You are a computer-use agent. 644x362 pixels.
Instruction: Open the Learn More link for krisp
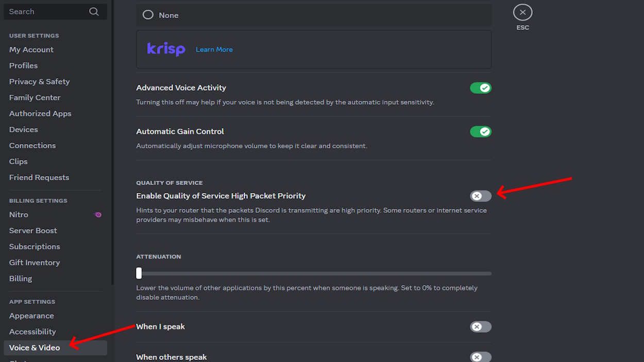pyautogui.click(x=214, y=49)
